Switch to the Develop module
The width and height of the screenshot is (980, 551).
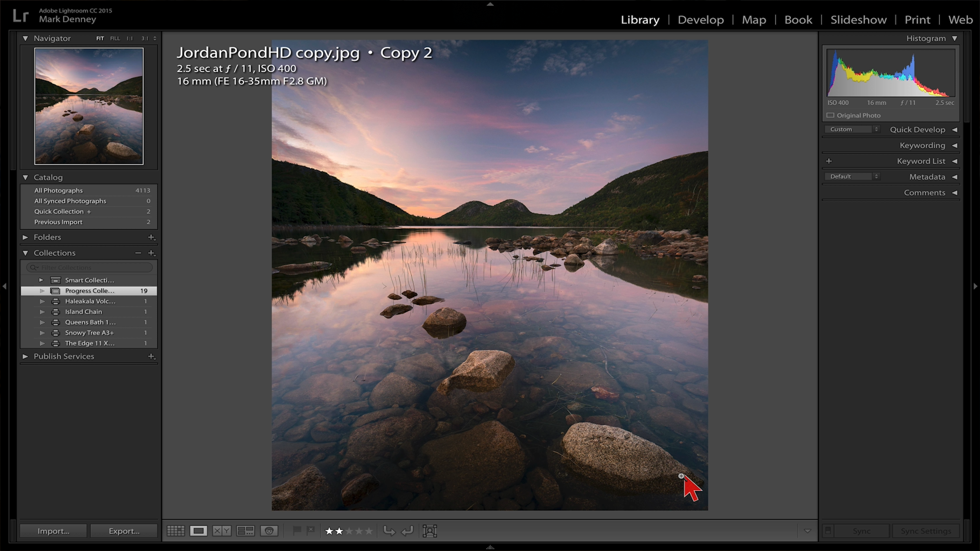point(701,20)
